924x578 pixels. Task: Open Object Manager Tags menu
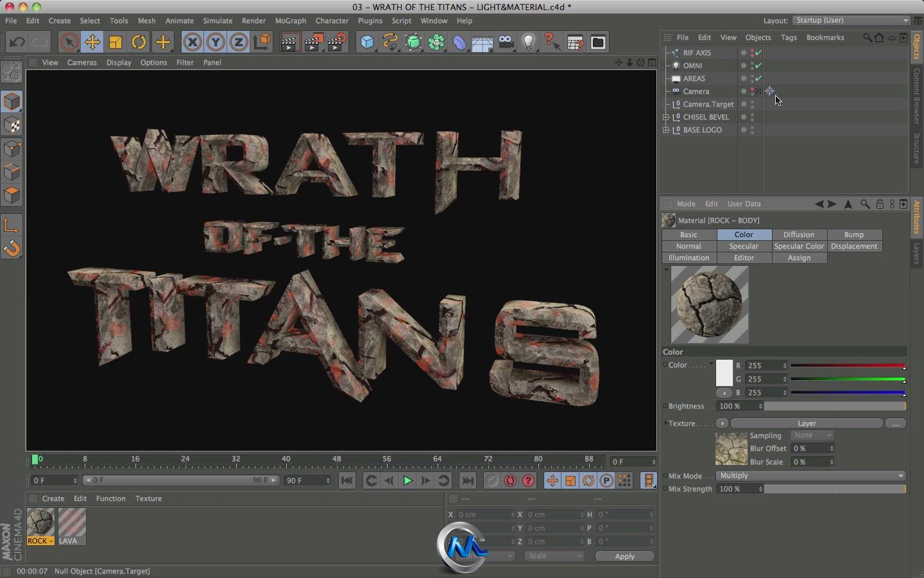pos(789,37)
